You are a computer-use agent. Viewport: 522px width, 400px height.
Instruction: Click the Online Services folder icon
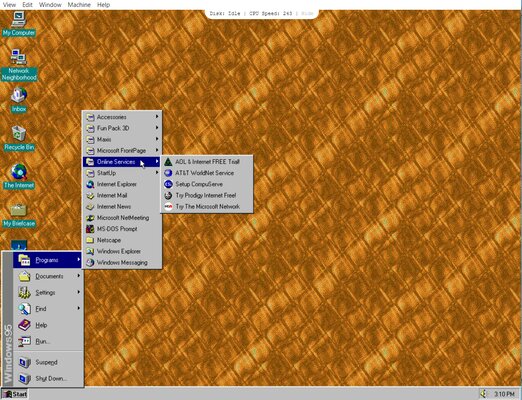tap(90, 162)
